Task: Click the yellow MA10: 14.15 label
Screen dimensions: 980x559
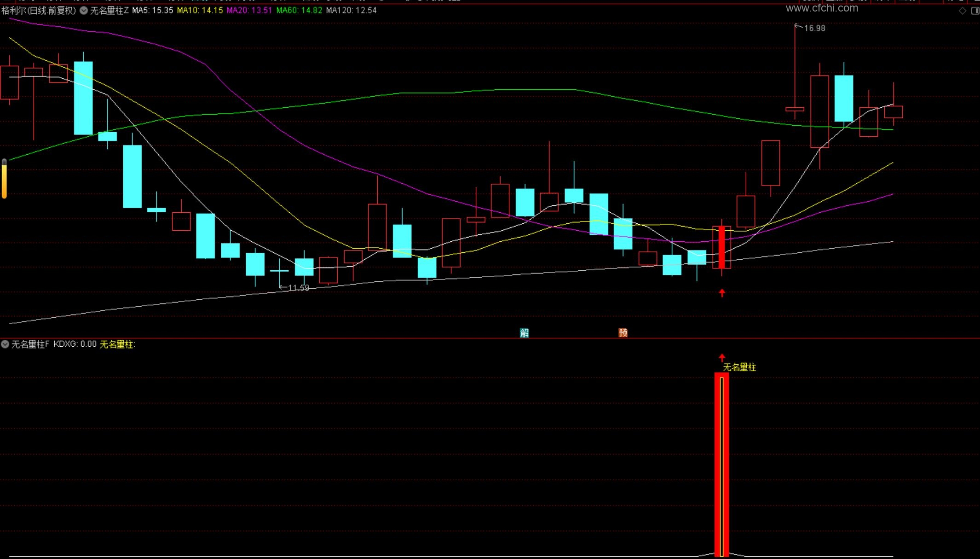Action: pos(200,11)
